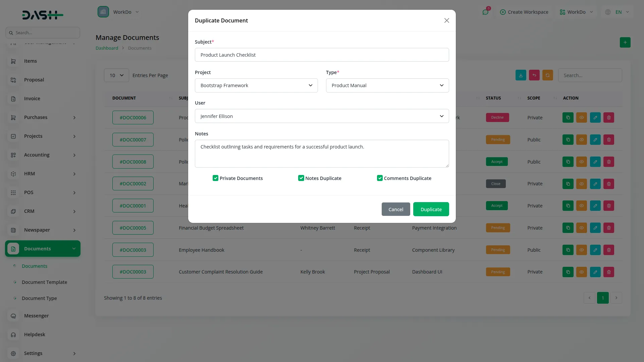Image resolution: width=644 pixels, height=362 pixels.
Task: Close the Duplicate Document dialog
Action: [446, 20]
